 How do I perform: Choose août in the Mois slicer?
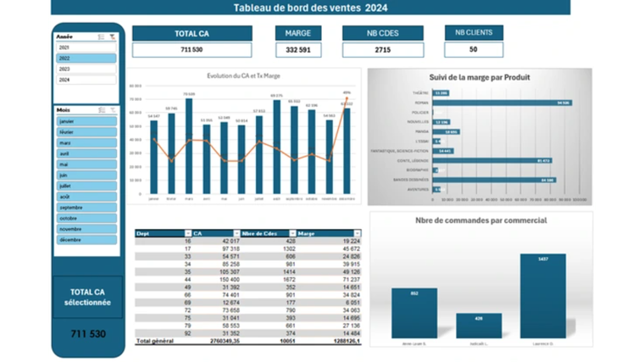[x=86, y=197]
